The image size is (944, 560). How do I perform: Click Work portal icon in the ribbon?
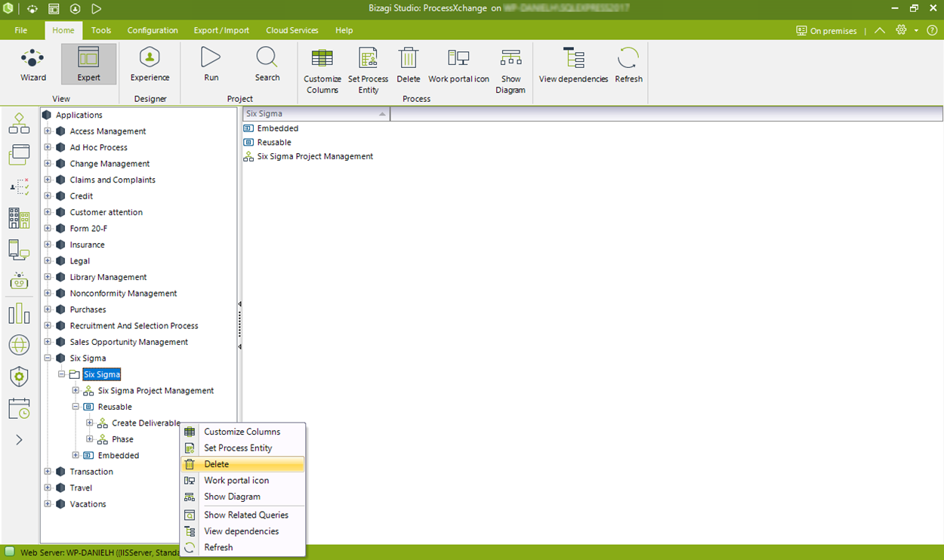coord(458,65)
